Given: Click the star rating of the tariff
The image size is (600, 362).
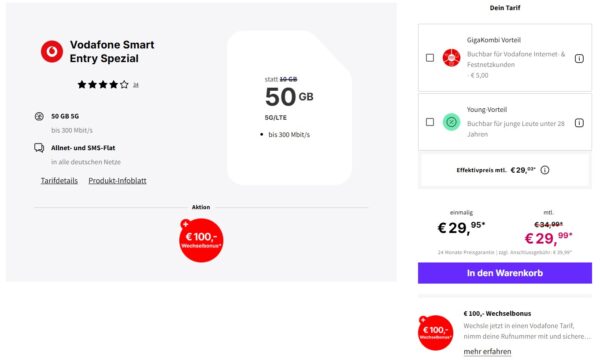Looking at the screenshot, I should [103, 85].
